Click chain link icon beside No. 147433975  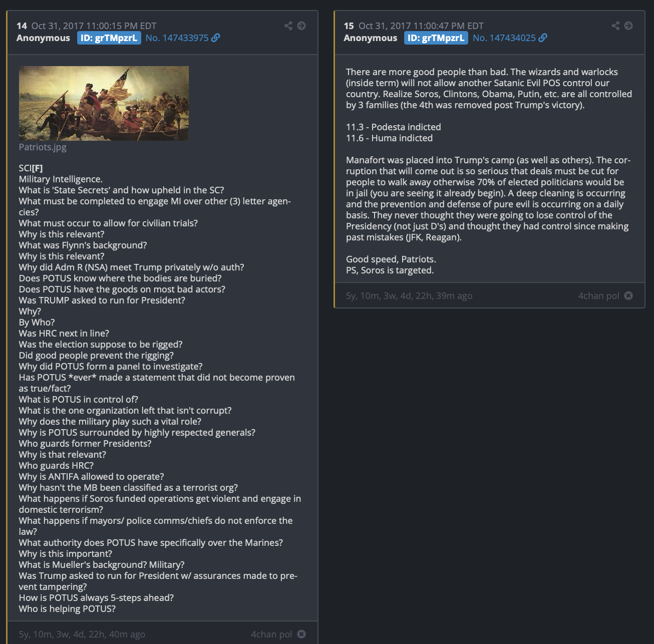click(x=215, y=38)
